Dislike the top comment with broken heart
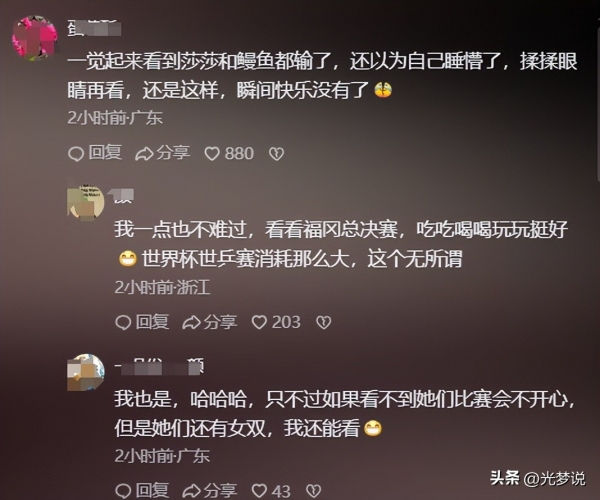Viewport: 600px width, 500px height. point(276,154)
